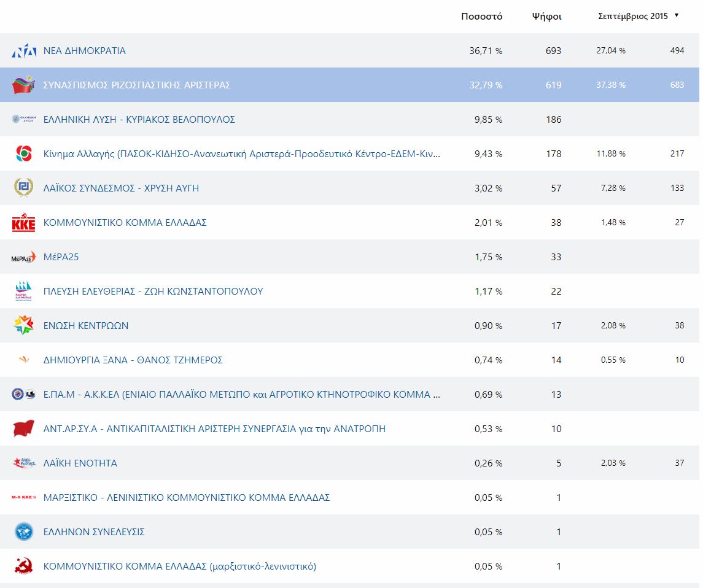Click the ΑΝΤ.ΑΡ.ΣΥ.Α red flag logo
The image size is (703, 588).
tap(24, 428)
